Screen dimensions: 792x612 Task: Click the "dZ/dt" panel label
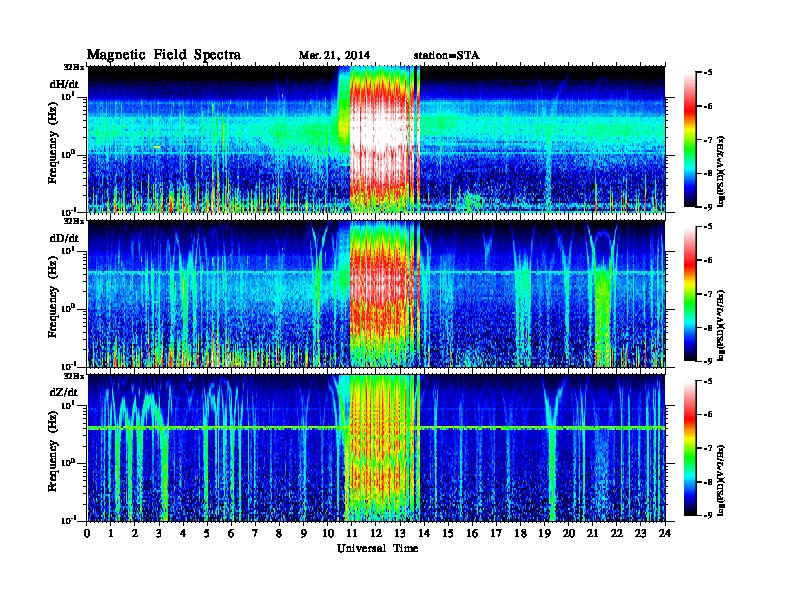tap(64, 392)
